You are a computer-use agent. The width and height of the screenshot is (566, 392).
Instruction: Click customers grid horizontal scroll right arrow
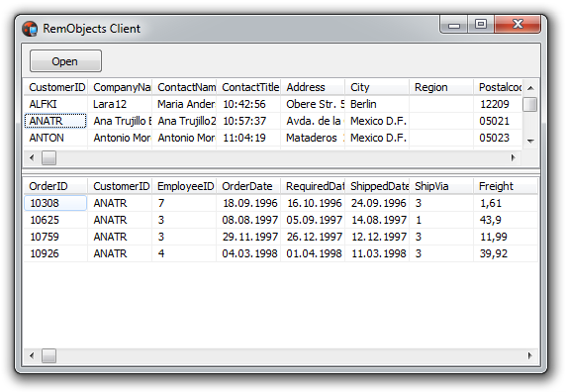[x=513, y=157]
